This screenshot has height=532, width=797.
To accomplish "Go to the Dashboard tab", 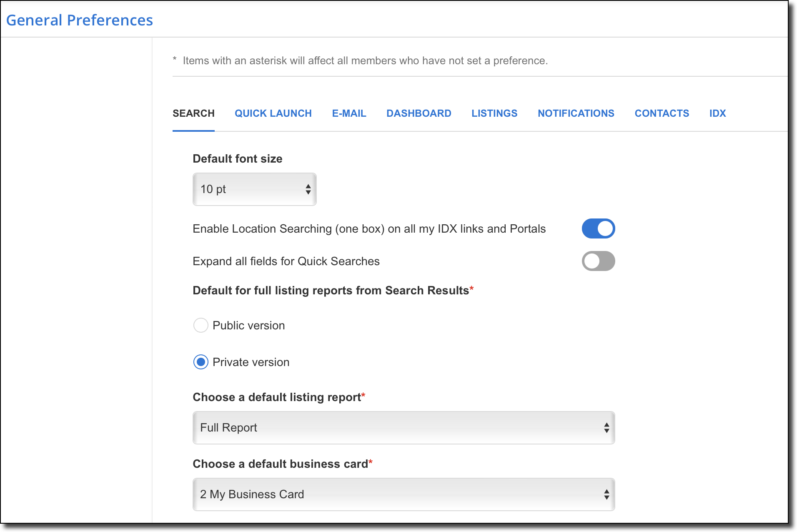I will [419, 113].
